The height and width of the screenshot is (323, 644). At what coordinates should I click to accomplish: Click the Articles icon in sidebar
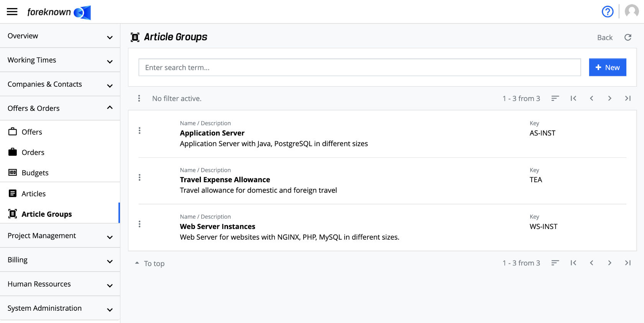[13, 193]
